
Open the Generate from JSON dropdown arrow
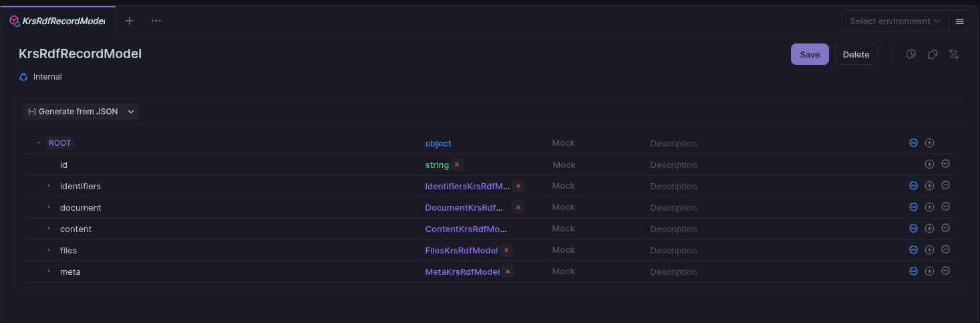pyautogui.click(x=131, y=112)
